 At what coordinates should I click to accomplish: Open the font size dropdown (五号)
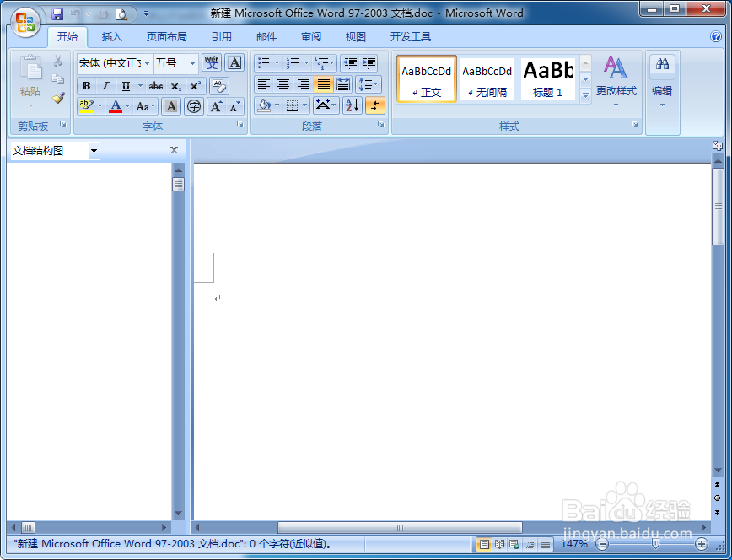pyautogui.click(x=192, y=63)
